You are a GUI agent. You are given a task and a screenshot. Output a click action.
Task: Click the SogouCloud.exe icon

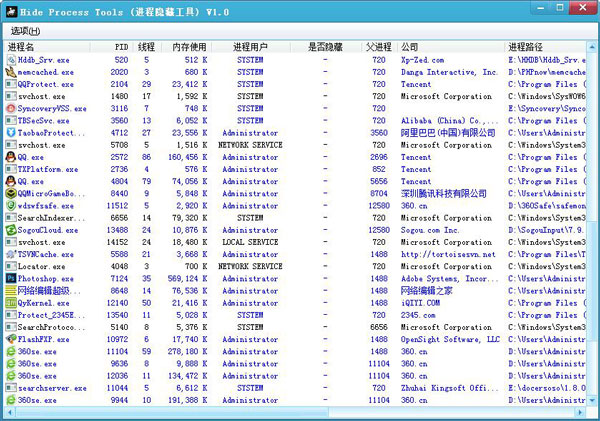coord(11,230)
